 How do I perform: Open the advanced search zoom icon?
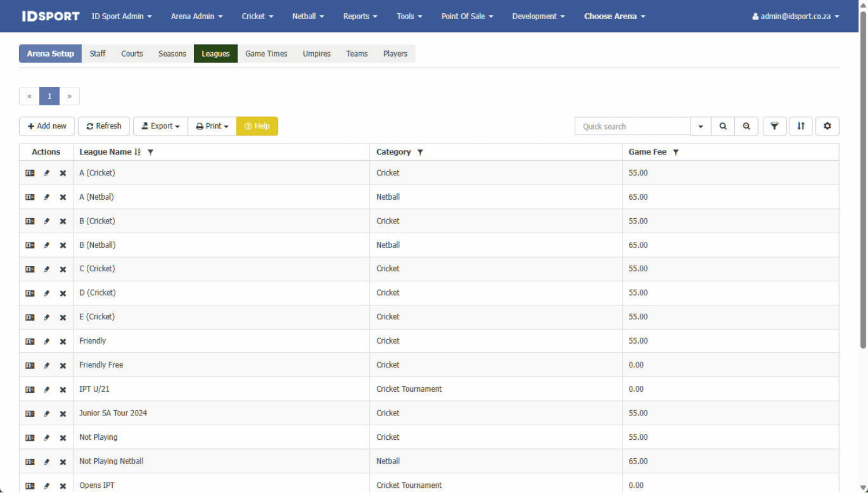(746, 126)
